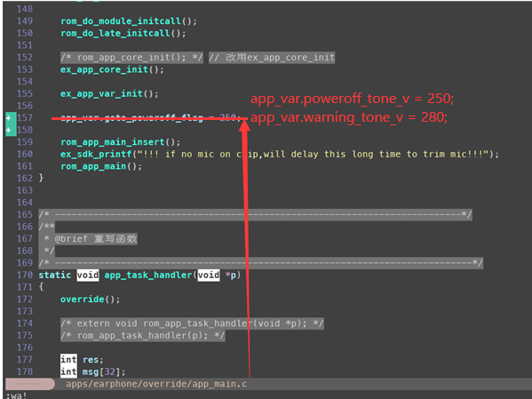Click the 'rom_app_task_handler(p);' comment line
The image size is (532, 399).
(142, 336)
